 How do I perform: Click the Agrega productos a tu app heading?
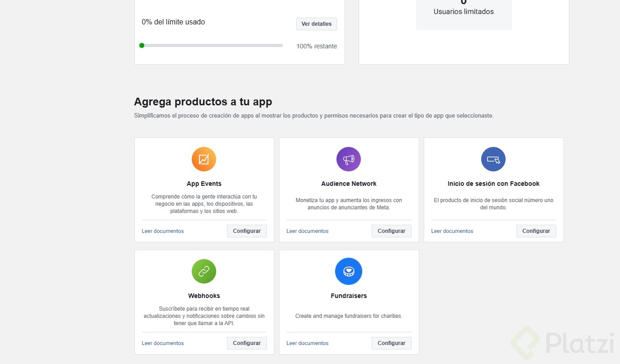pos(203,102)
